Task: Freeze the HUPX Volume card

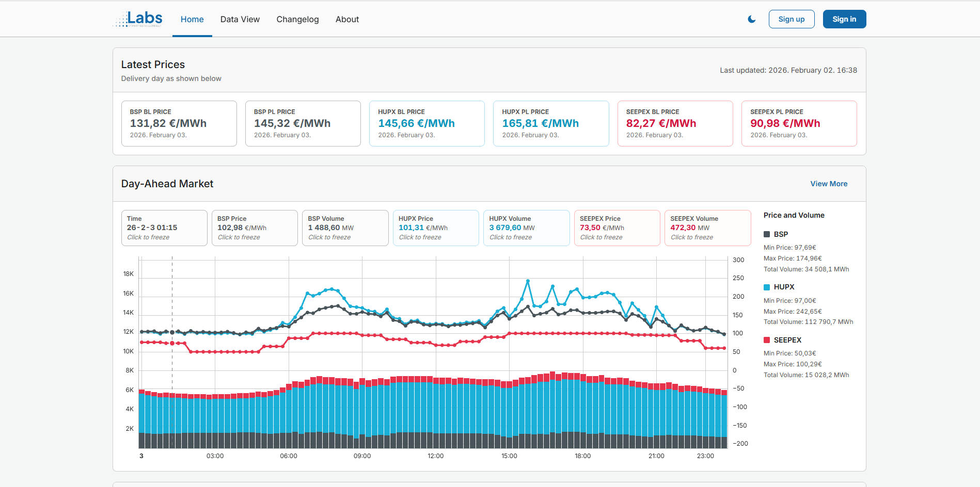Action: 526,228
